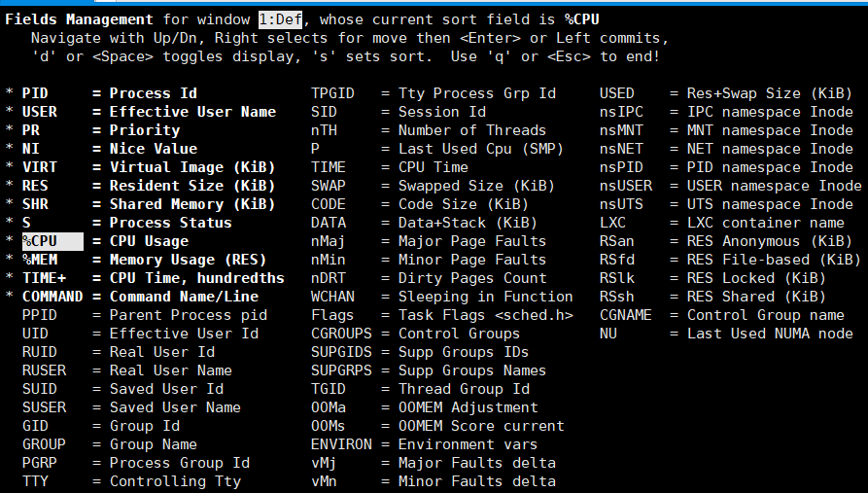The height and width of the screenshot is (493, 868).
Task: Click the asterisk beside the PID field
Action: point(10,92)
